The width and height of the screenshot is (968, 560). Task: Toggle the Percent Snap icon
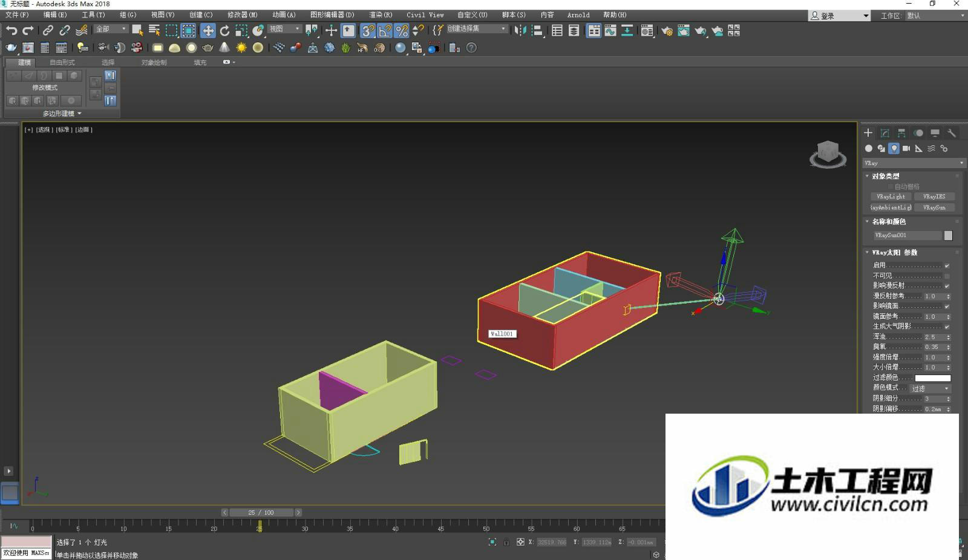402,30
